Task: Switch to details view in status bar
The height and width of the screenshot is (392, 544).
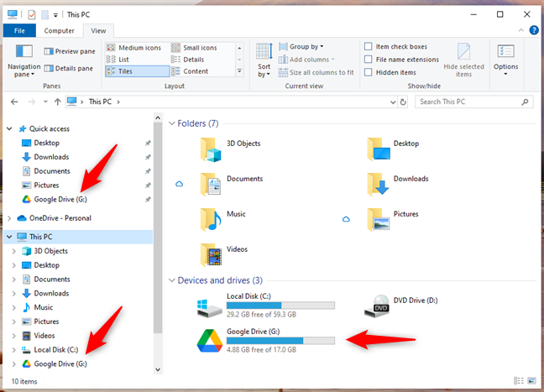Action: [x=519, y=381]
